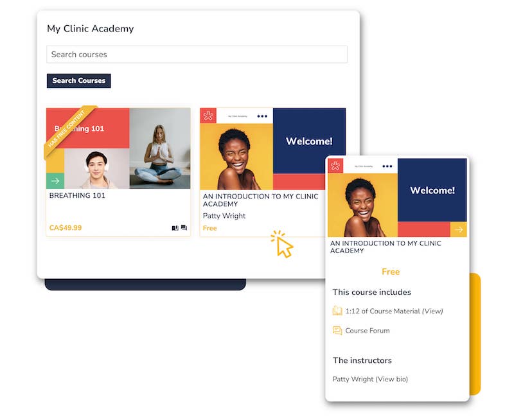Select the yoga woman thumbnail on Breathing 101
This screenshot has width=514, height=420.
point(159,148)
